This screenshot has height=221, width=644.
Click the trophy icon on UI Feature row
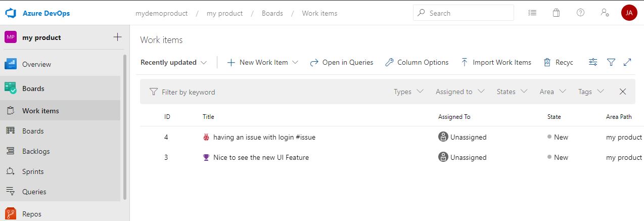point(206,157)
